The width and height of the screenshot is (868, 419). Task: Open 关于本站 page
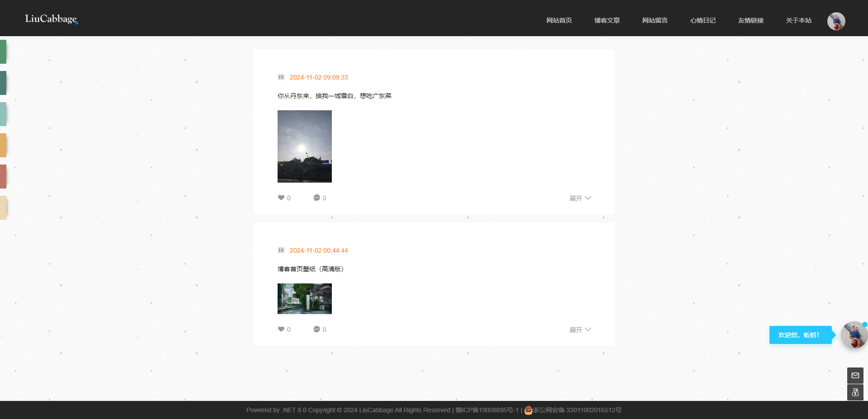coord(798,20)
